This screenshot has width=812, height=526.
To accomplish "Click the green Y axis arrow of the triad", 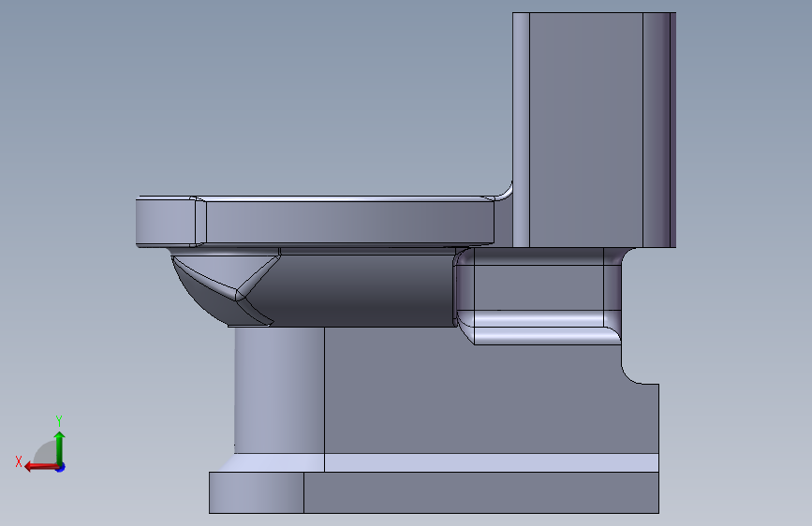I will tap(60, 447).
